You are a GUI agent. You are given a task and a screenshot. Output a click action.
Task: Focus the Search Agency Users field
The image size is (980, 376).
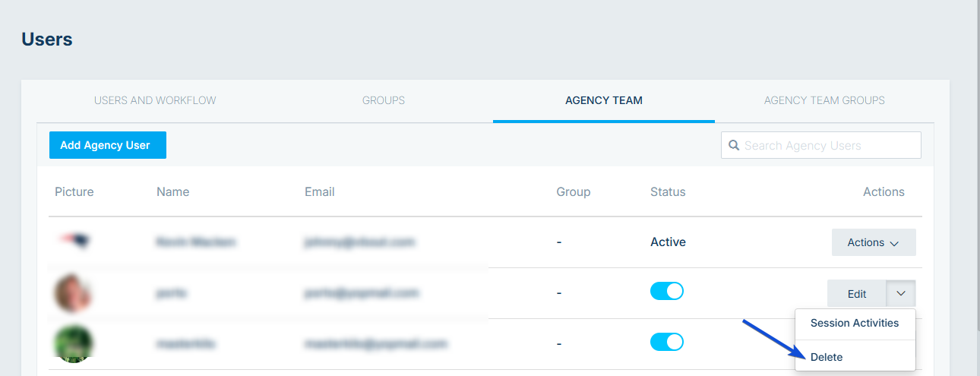pos(821,145)
